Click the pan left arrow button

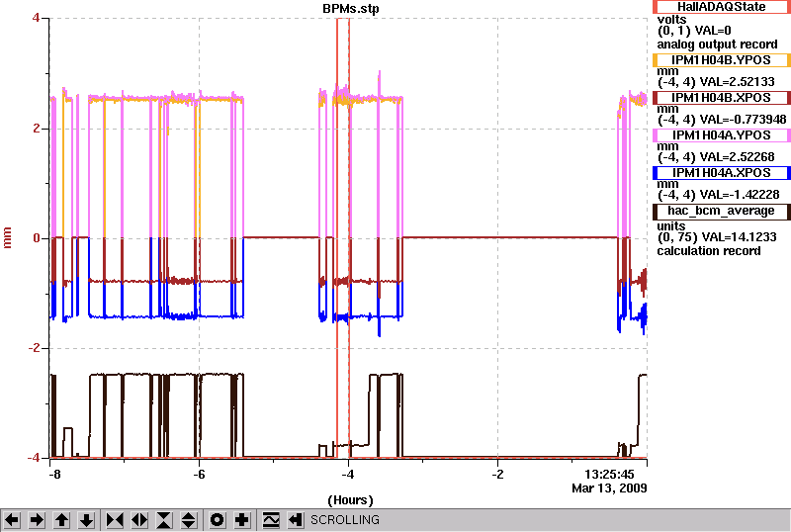click(x=12, y=520)
